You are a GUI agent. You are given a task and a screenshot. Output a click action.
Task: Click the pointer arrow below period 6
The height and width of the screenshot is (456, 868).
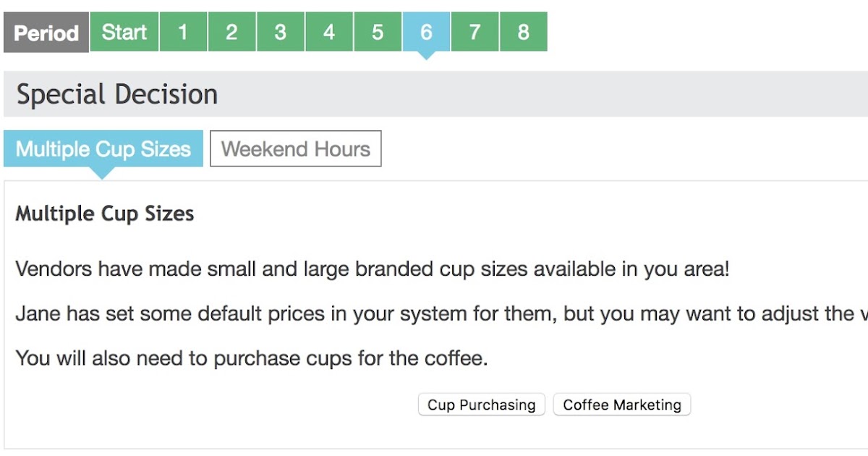point(426,54)
